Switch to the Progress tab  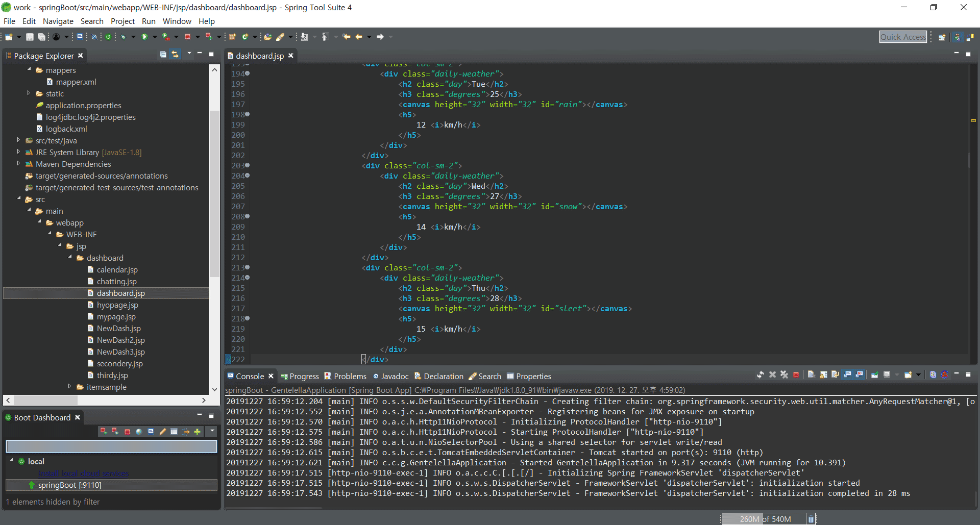(300, 377)
